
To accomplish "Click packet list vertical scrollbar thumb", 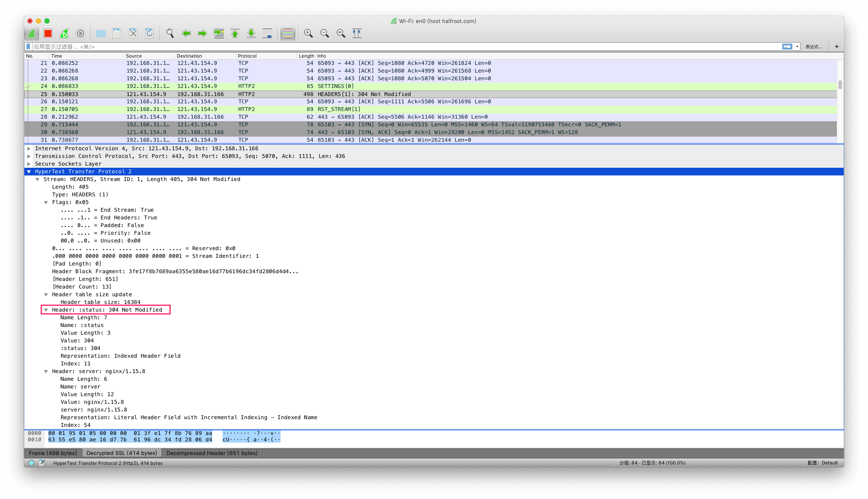I will click(840, 85).
